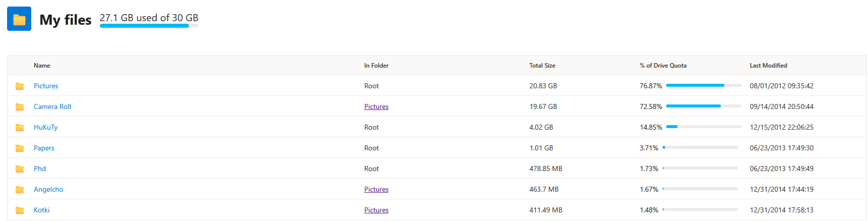Select the 478.85 MB size cell

click(x=546, y=169)
